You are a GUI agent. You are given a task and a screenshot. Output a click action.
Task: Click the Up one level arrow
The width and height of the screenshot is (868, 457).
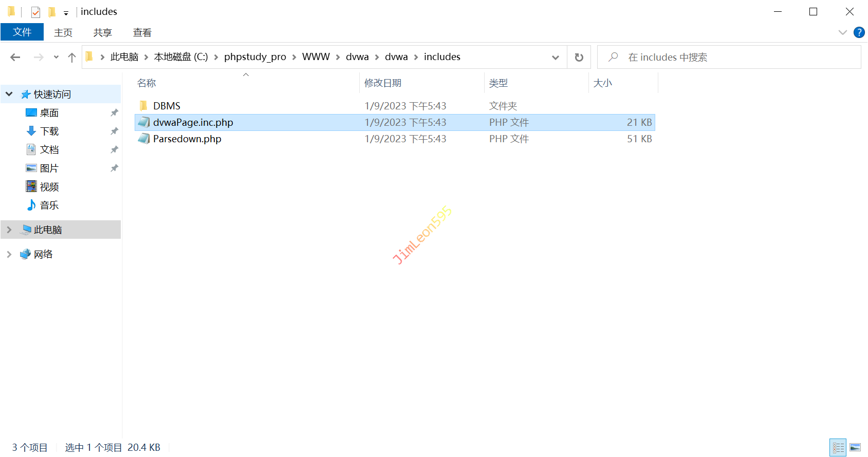click(72, 58)
